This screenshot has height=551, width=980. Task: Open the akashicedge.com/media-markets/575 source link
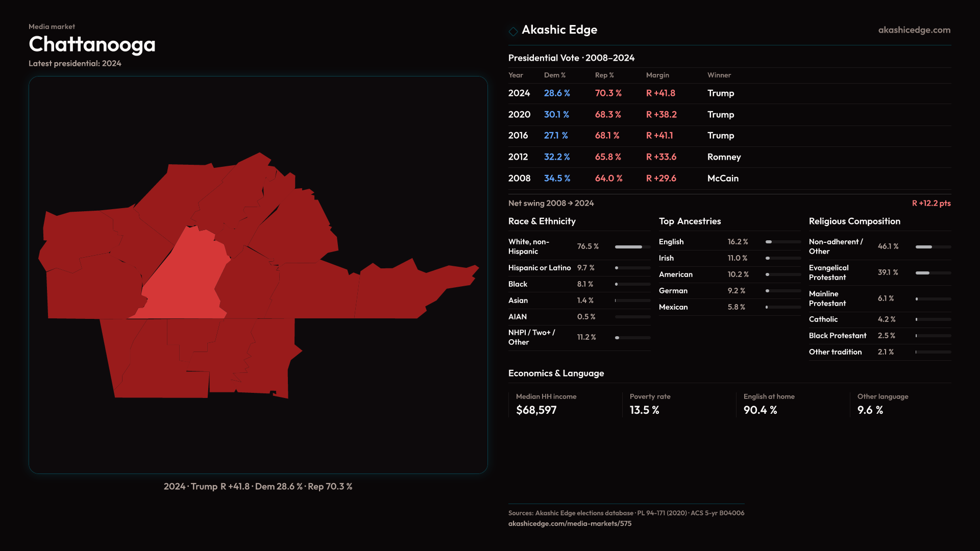570,523
